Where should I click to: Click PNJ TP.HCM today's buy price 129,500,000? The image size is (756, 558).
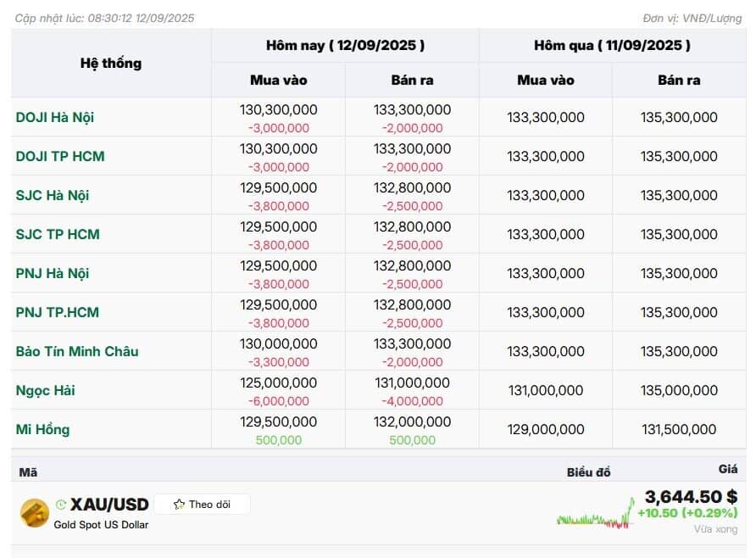279,305
